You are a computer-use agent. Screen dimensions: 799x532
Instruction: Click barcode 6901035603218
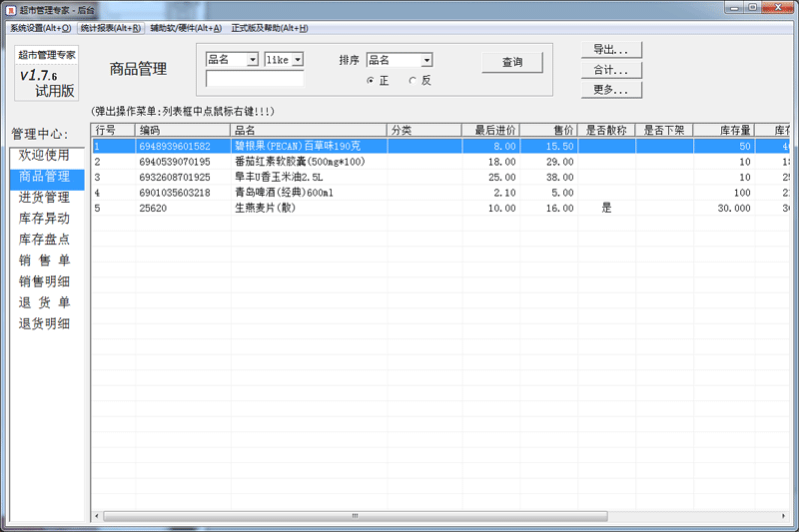point(174,193)
